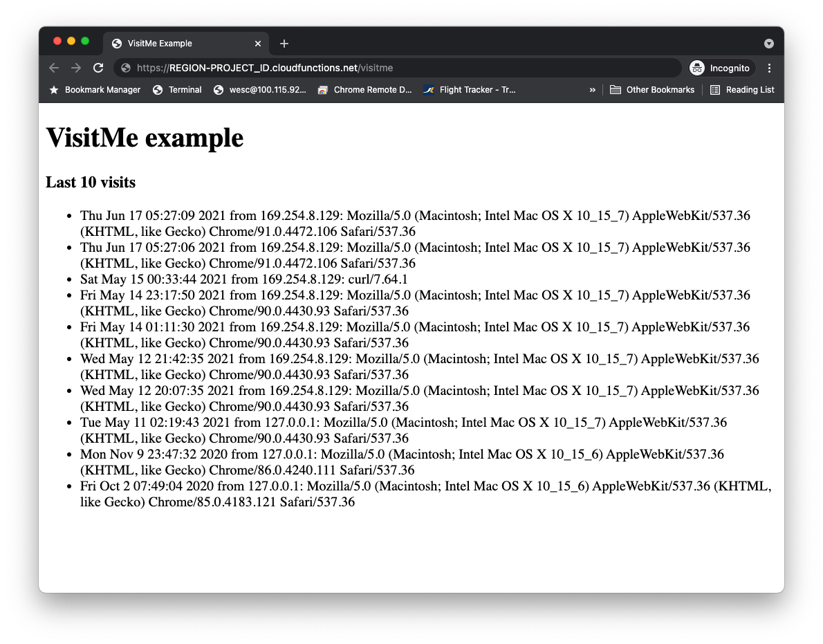Open the Flight Tracker bookmark

click(x=470, y=90)
